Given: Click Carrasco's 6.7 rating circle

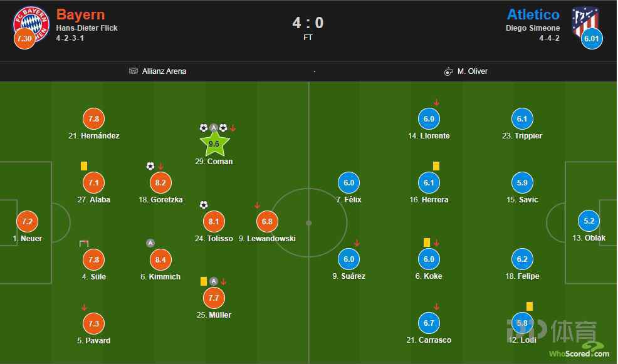Looking at the screenshot, I should point(429,323).
